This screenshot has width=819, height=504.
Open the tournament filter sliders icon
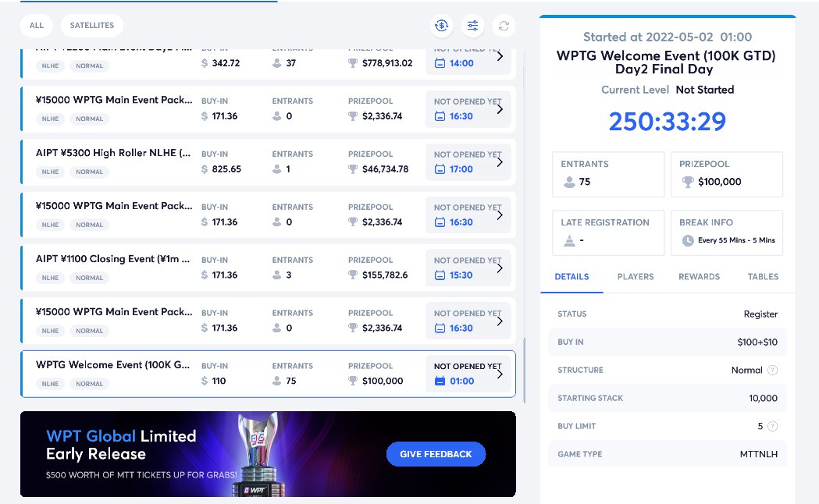(x=472, y=26)
